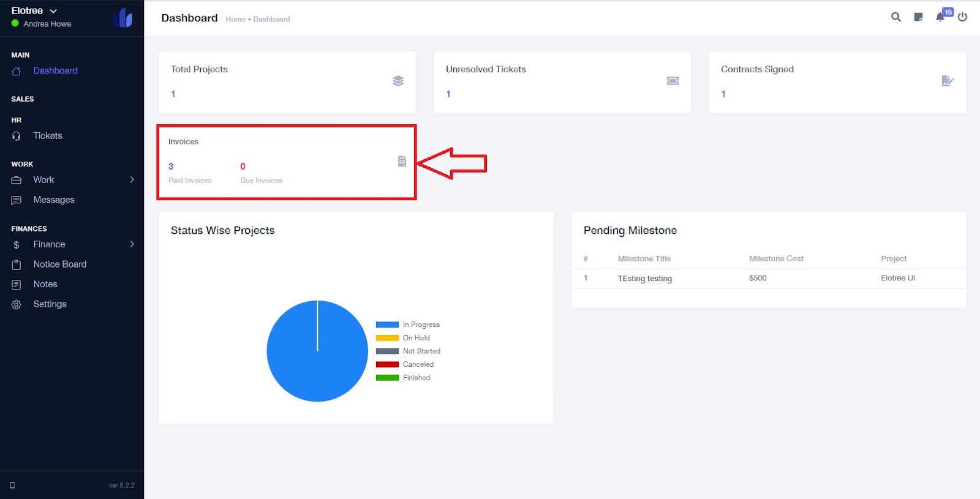The height and width of the screenshot is (499, 980).
Task: Click milestone title TEsting testing
Action: point(644,278)
